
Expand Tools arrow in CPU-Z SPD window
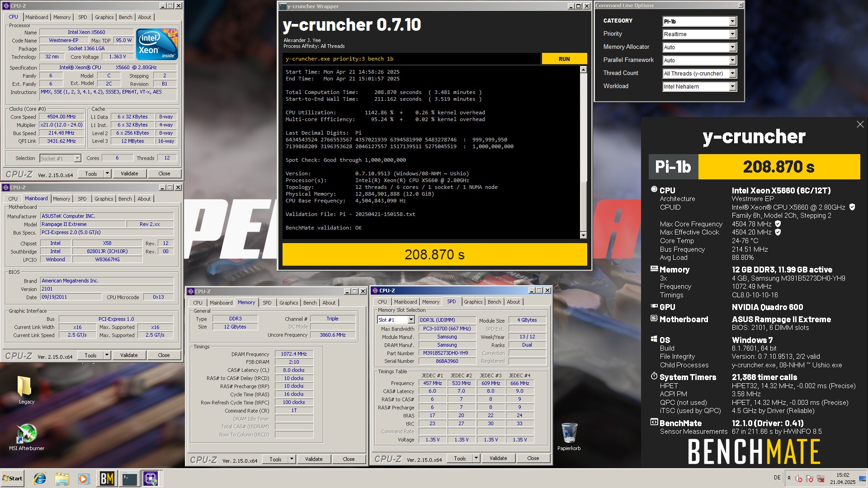point(476,458)
